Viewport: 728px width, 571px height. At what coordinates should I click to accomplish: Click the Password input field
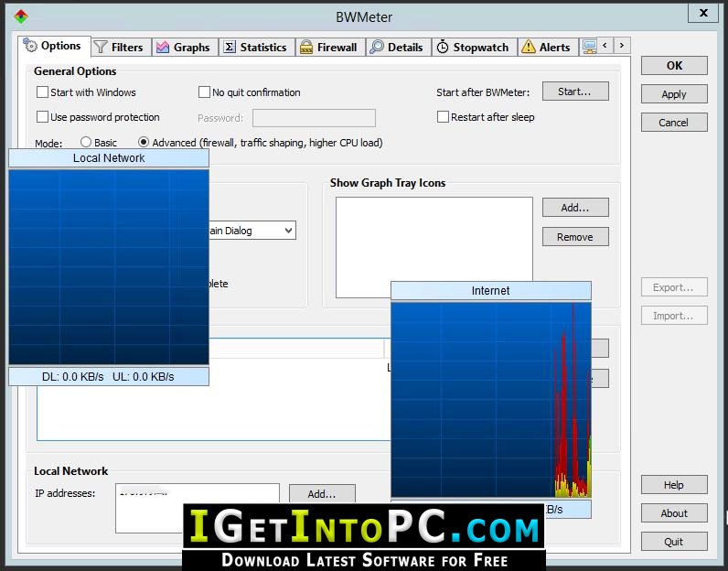click(x=314, y=118)
